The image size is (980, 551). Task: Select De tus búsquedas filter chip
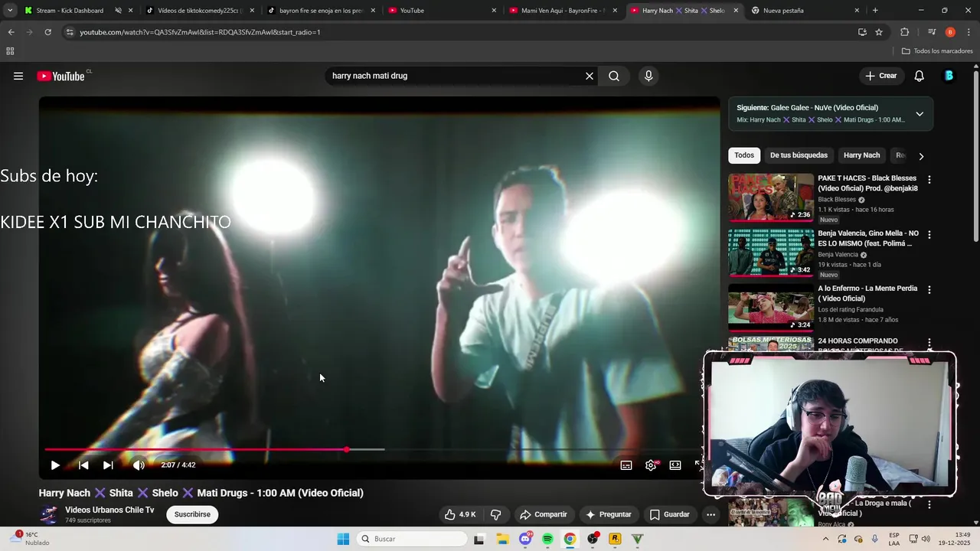[x=799, y=155]
